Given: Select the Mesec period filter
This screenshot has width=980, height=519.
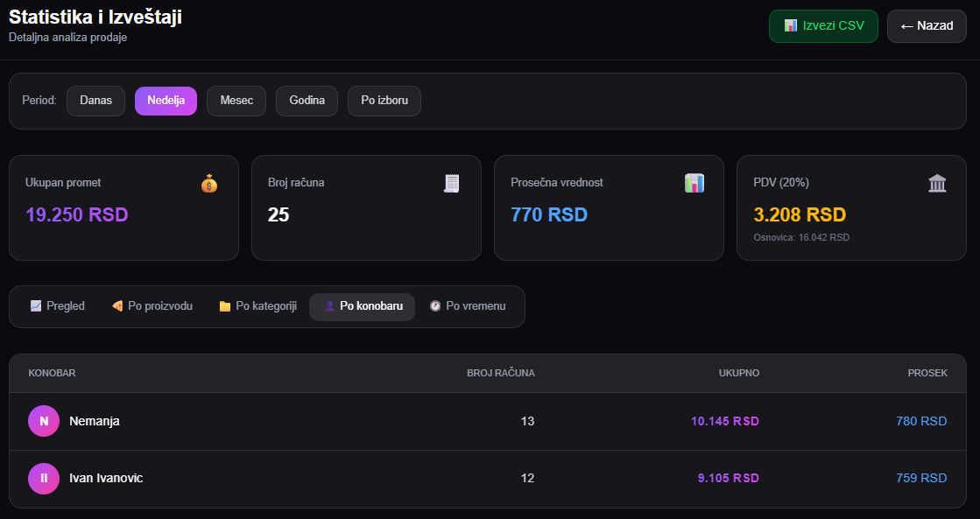Looking at the screenshot, I should pyautogui.click(x=236, y=101).
